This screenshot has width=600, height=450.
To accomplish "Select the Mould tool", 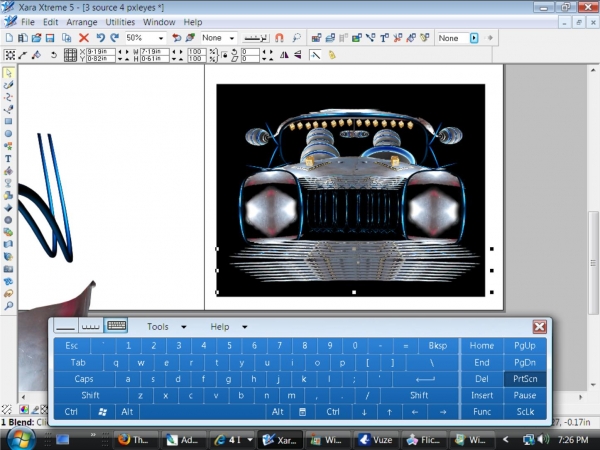I will [8, 244].
